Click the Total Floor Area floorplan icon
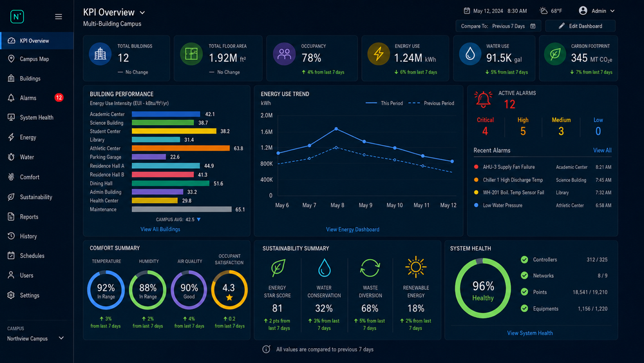The height and width of the screenshot is (363, 644). click(x=191, y=54)
